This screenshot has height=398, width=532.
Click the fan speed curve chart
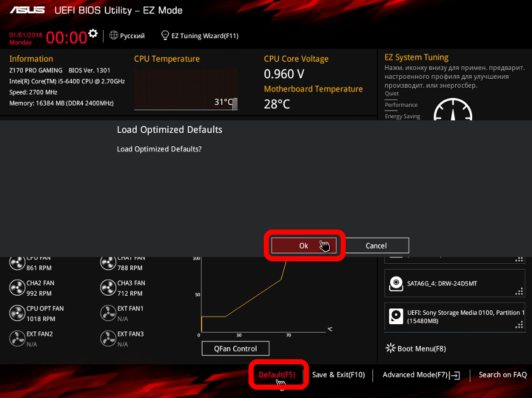point(263,296)
